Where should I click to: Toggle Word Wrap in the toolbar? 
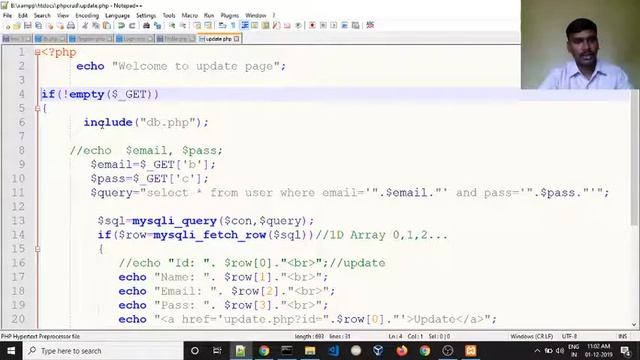click(222, 26)
